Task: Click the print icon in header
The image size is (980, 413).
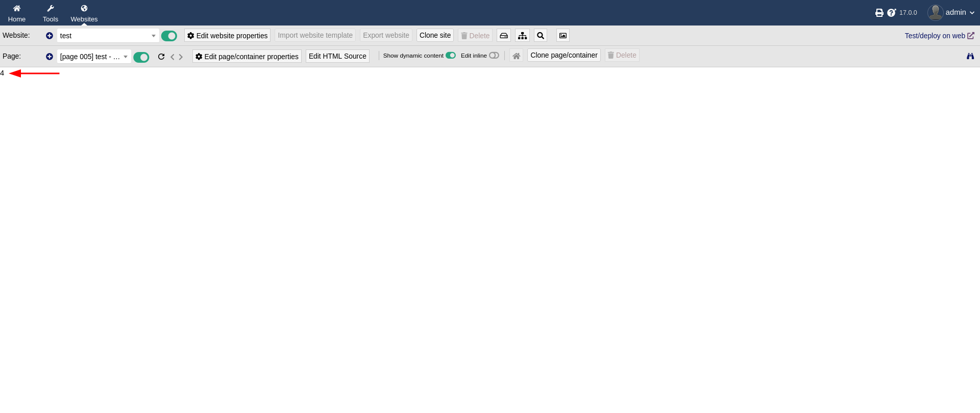Action: click(x=879, y=13)
